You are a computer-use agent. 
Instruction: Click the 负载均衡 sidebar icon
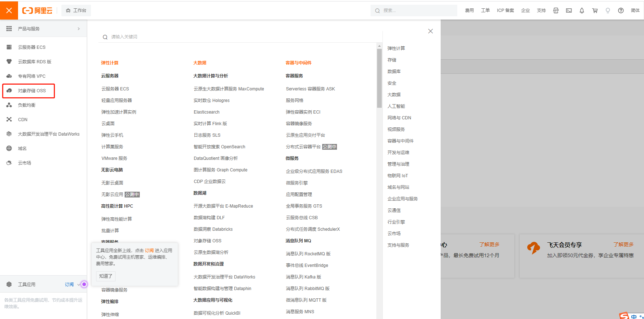tap(9, 105)
